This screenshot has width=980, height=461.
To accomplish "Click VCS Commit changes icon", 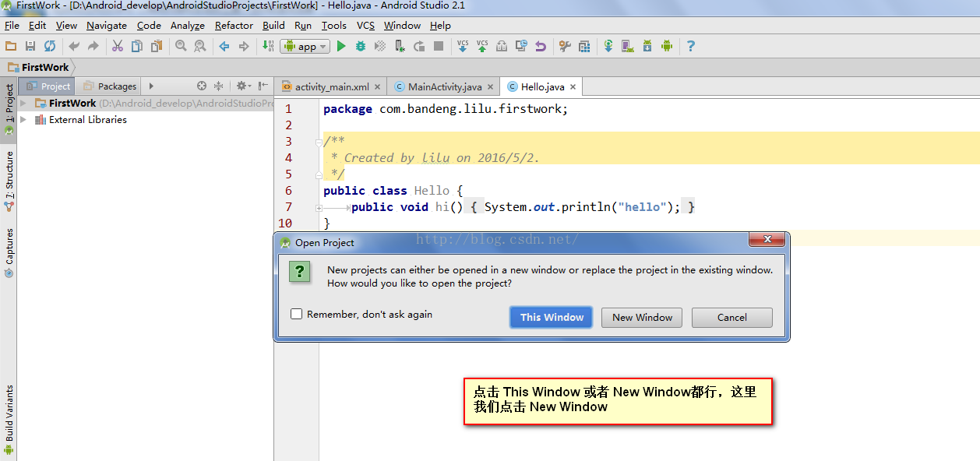I will [482, 47].
